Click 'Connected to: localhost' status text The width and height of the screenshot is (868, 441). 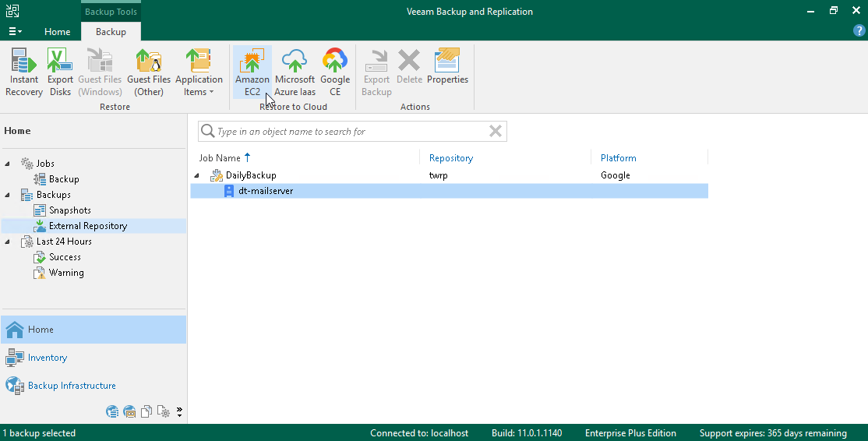coord(419,433)
